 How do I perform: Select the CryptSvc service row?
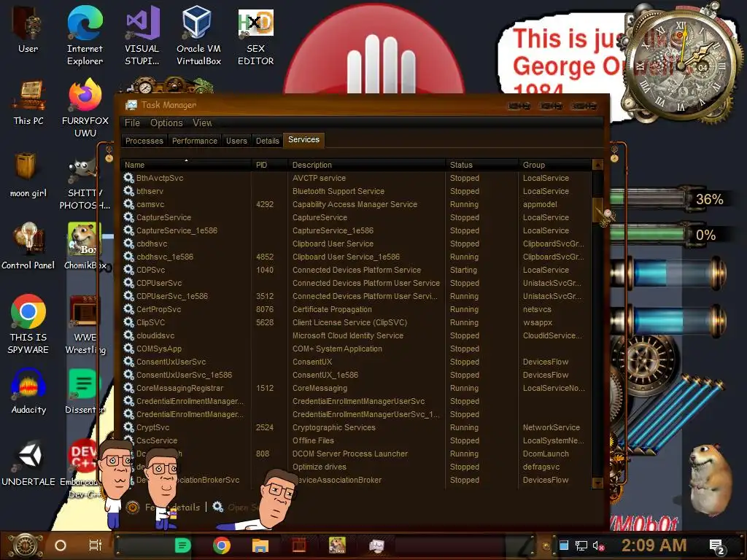coord(356,427)
